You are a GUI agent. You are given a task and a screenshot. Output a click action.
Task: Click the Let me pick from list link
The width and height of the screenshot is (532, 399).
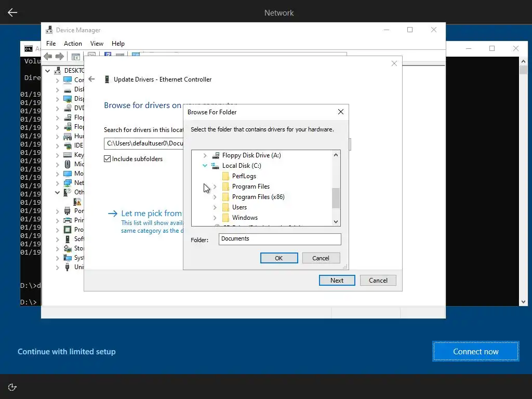tap(151, 214)
